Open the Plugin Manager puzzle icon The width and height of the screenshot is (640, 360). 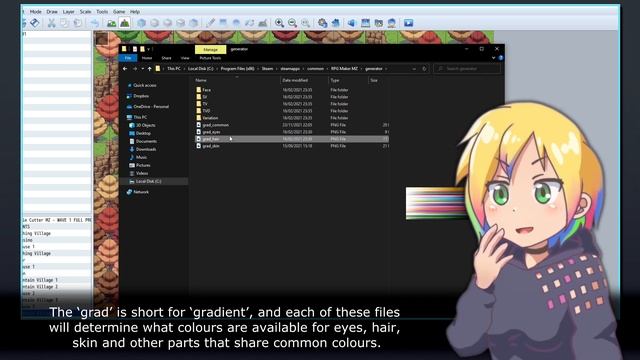tap(336, 23)
